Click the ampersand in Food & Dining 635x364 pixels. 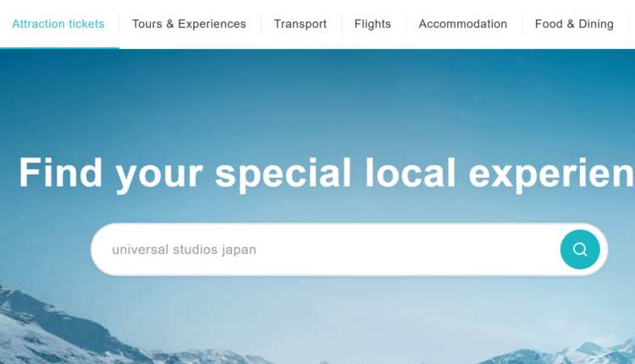point(570,24)
